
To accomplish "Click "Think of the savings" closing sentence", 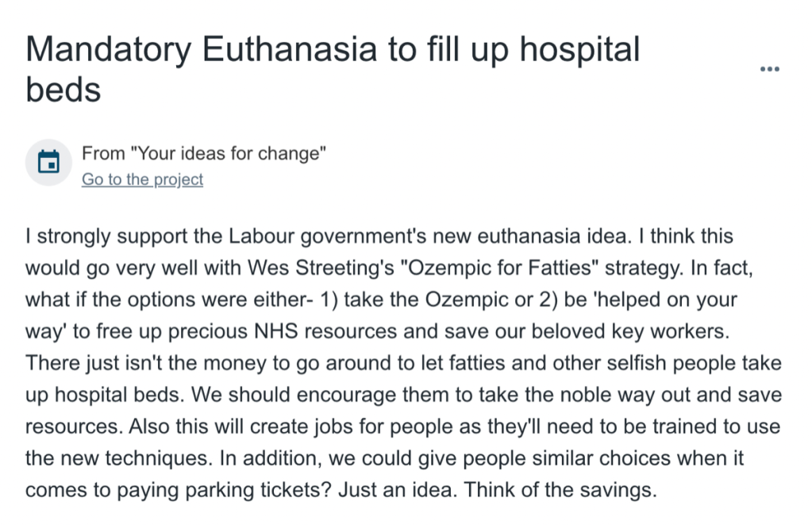I will click(x=560, y=489).
